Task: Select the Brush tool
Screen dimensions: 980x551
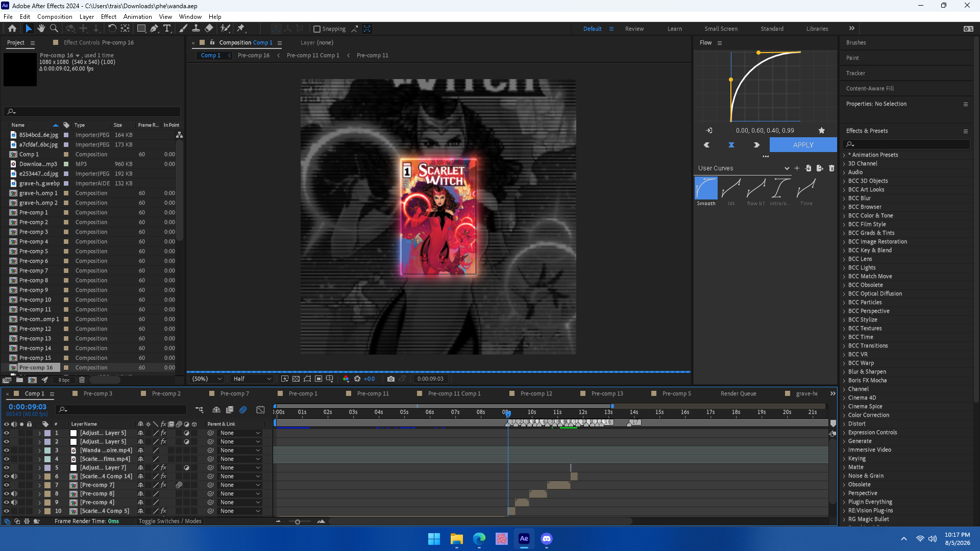Action: 183,29
